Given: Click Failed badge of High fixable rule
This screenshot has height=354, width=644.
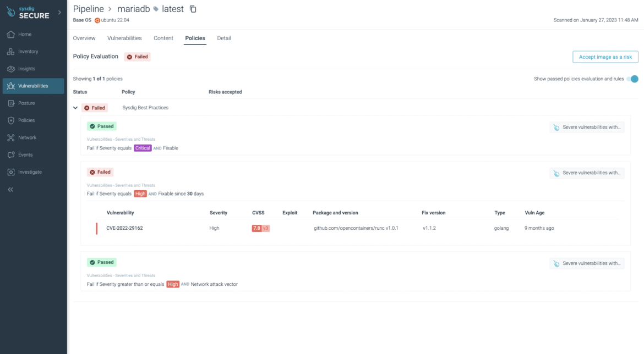Looking at the screenshot, I should pyautogui.click(x=100, y=172).
